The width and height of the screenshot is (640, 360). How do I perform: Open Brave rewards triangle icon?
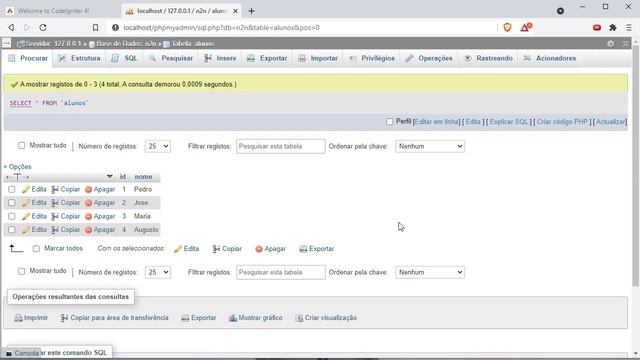click(525, 27)
